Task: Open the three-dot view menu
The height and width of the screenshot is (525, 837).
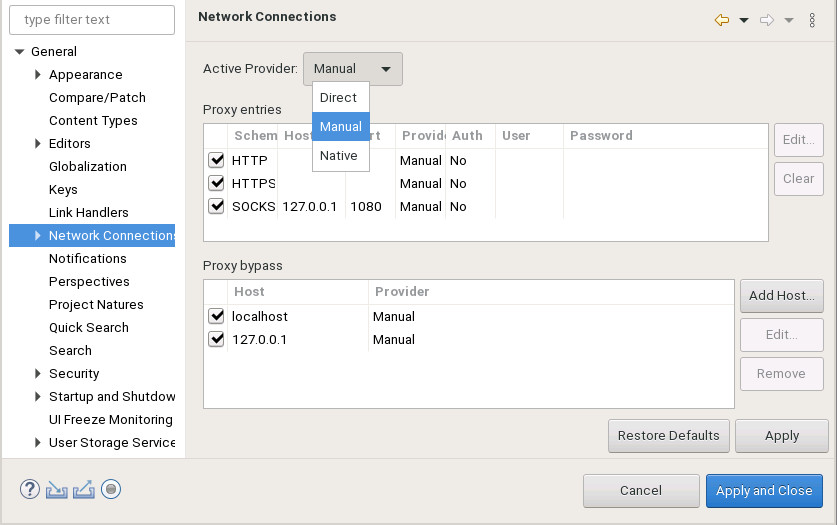Action: 812,20
